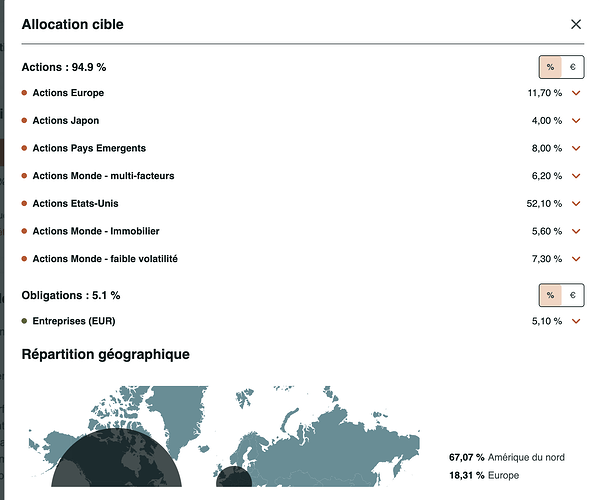Click the Répartition géographique heading
The height and width of the screenshot is (500, 600).
[x=106, y=354]
